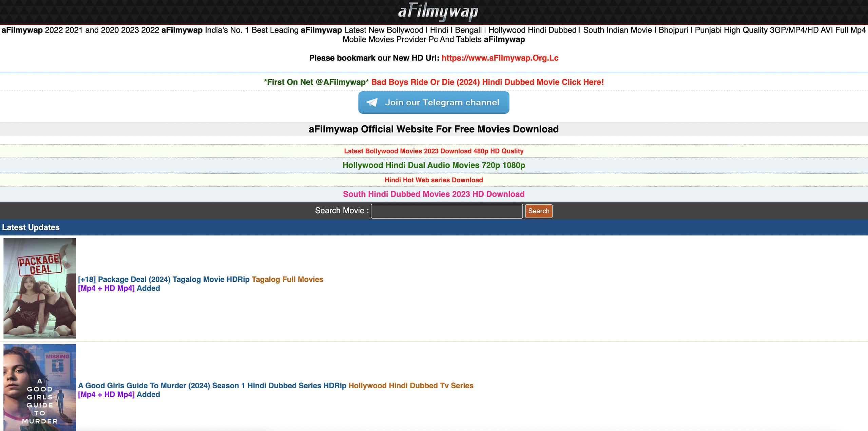The image size is (868, 431).
Task: Open the Tagalog Full Movies category
Action: (x=287, y=279)
